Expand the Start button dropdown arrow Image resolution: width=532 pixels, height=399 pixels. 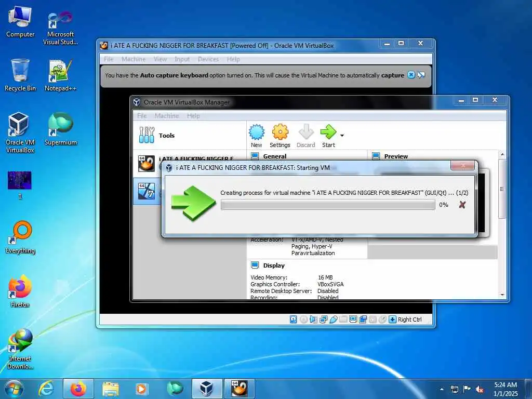(x=342, y=136)
